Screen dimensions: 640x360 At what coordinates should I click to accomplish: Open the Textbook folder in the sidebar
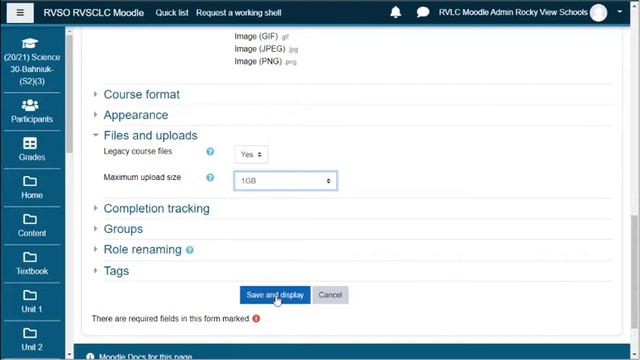point(32,263)
